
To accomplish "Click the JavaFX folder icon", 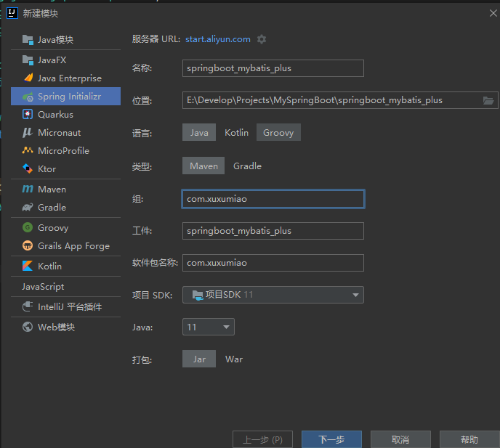I will pos(28,60).
